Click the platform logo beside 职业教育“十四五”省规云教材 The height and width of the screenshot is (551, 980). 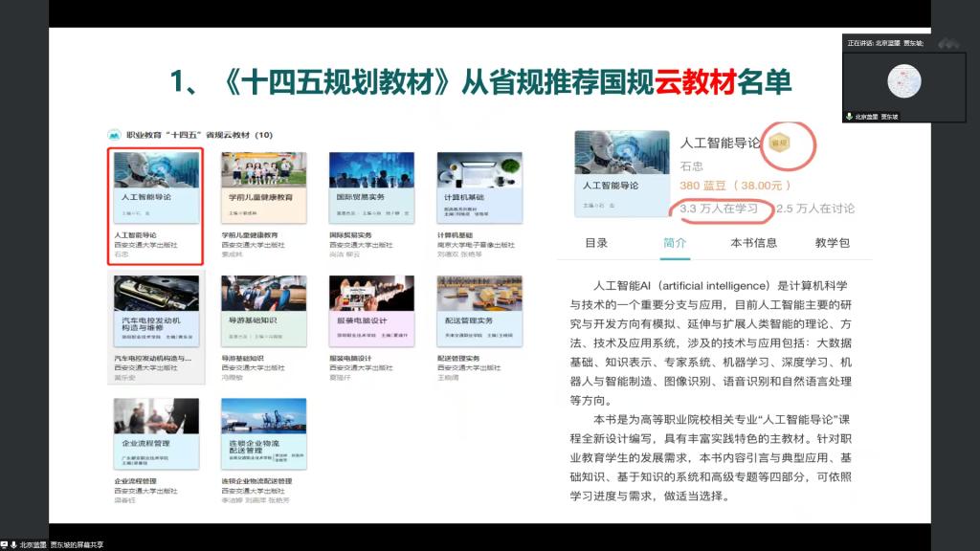tap(114, 135)
